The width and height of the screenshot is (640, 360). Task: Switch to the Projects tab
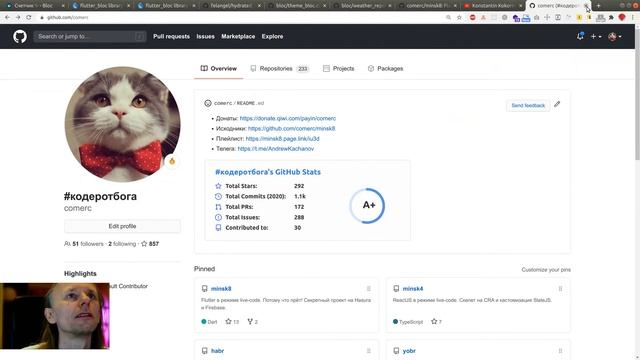[338, 69]
